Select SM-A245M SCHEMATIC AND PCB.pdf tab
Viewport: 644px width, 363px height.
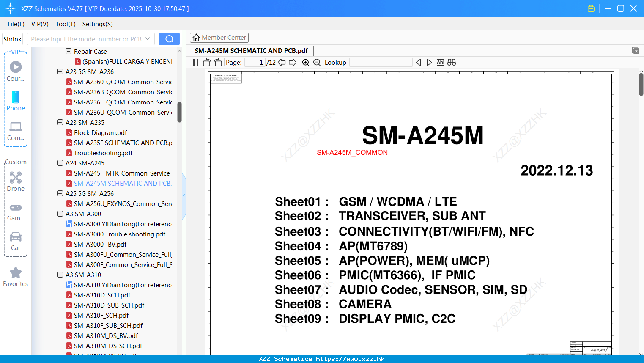click(251, 50)
